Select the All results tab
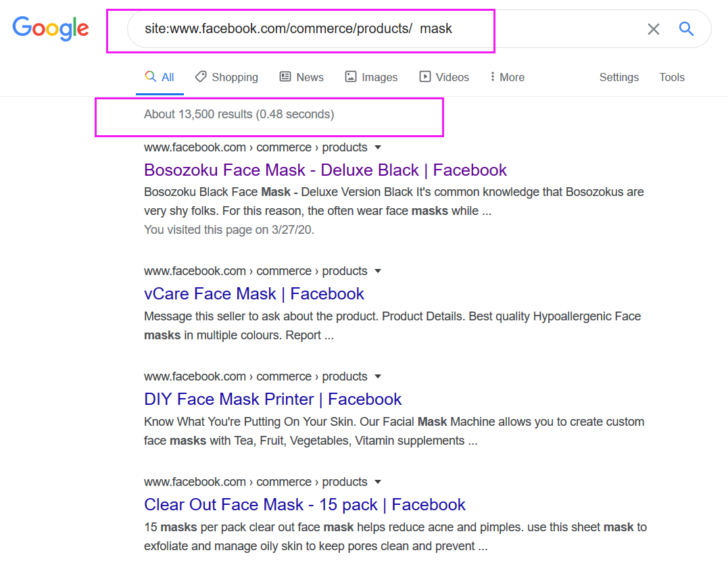 pyautogui.click(x=160, y=77)
